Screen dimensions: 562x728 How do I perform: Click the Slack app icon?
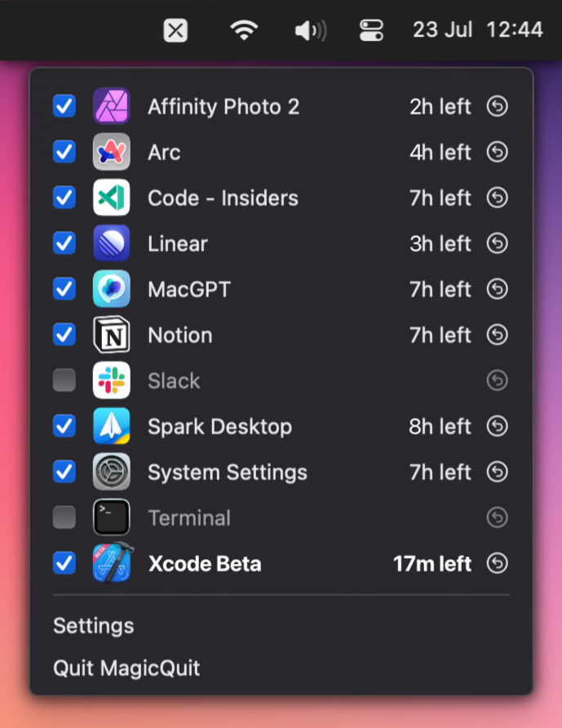[x=112, y=380]
